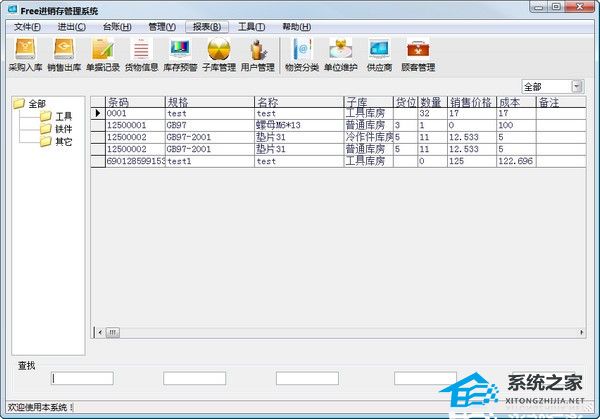Select the 铁件 category label in the tree
Viewport: 600px width, 419px height.
pos(64,129)
